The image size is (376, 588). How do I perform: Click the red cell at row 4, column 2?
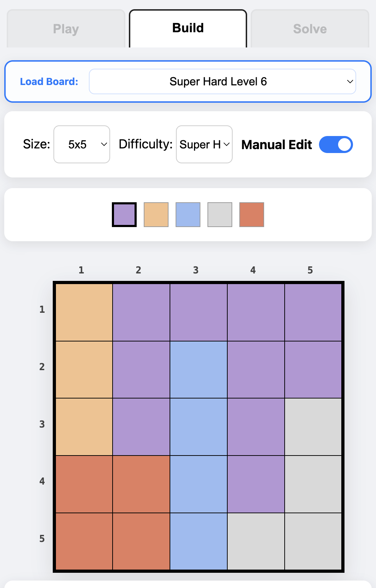pyautogui.click(x=141, y=484)
